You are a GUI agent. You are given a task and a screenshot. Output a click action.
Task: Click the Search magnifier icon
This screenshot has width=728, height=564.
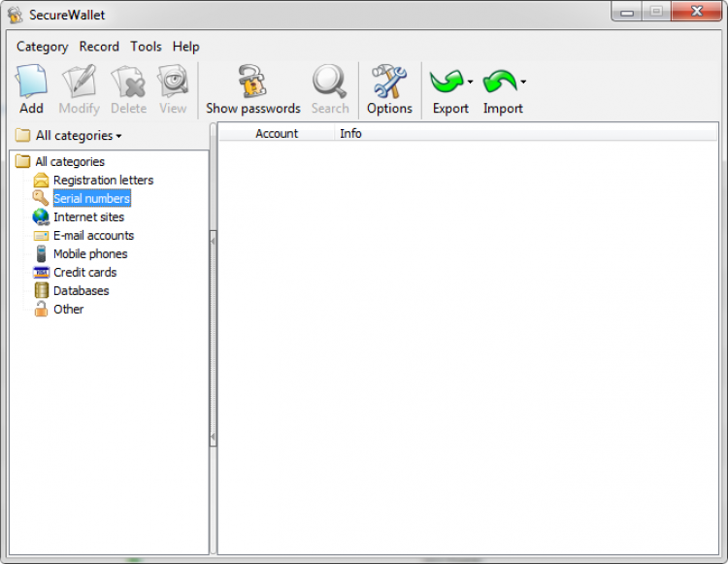click(330, 82)
